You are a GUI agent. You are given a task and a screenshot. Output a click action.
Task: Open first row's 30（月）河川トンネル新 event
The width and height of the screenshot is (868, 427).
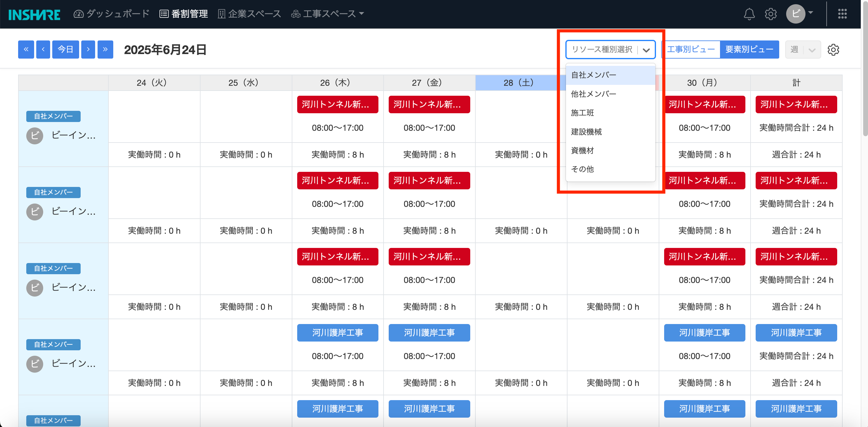click(x=705, y=104)
